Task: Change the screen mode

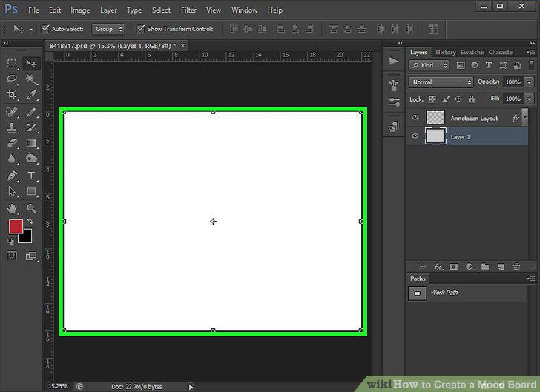Action: pos(30,256)
